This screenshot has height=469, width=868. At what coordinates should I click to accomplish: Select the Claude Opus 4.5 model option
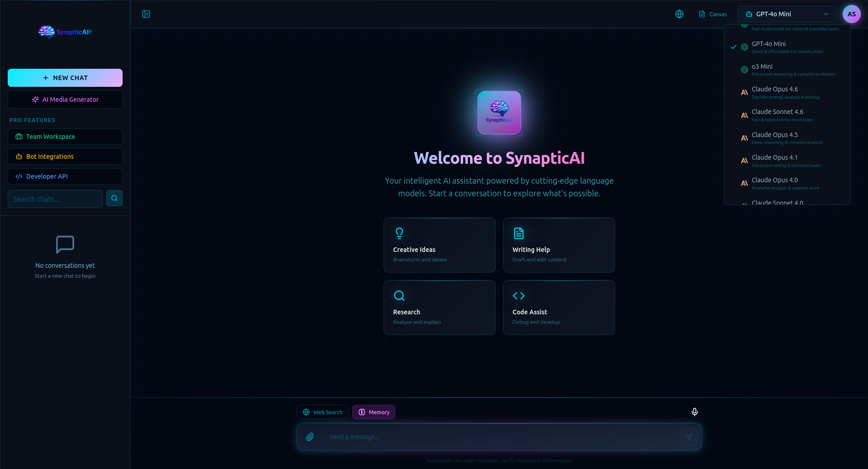pos(786,137)
